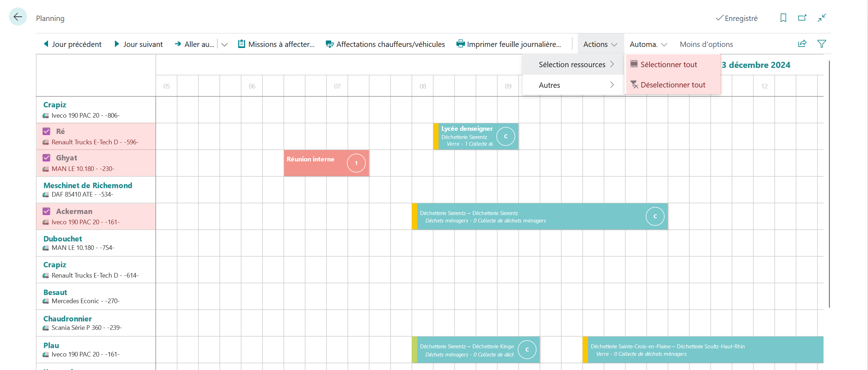Uncheck the Ré resource checkbox
The width and height of the screenshot is (868, 370).
47,131
